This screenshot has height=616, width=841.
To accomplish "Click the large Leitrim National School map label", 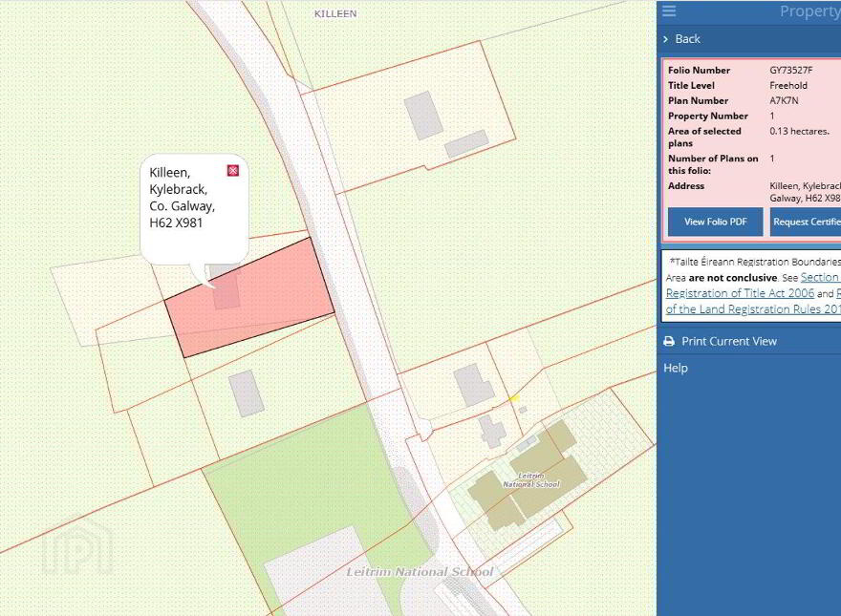I will point(420,572).
